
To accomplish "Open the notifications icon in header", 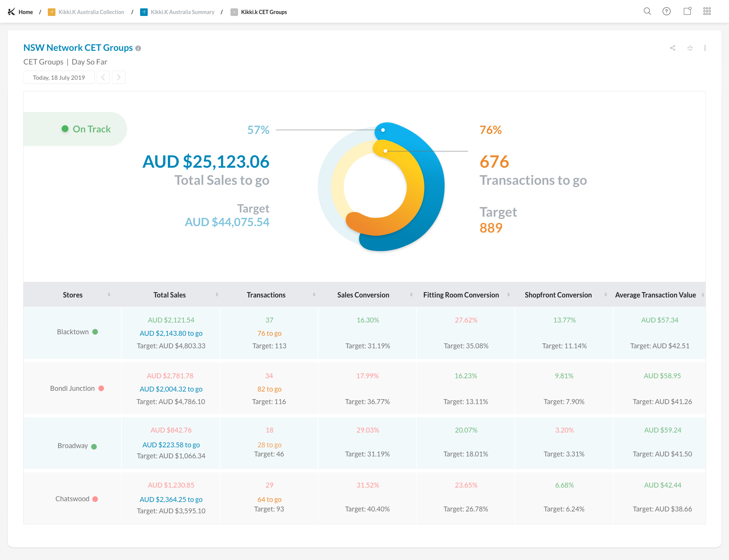I will 687,11.
